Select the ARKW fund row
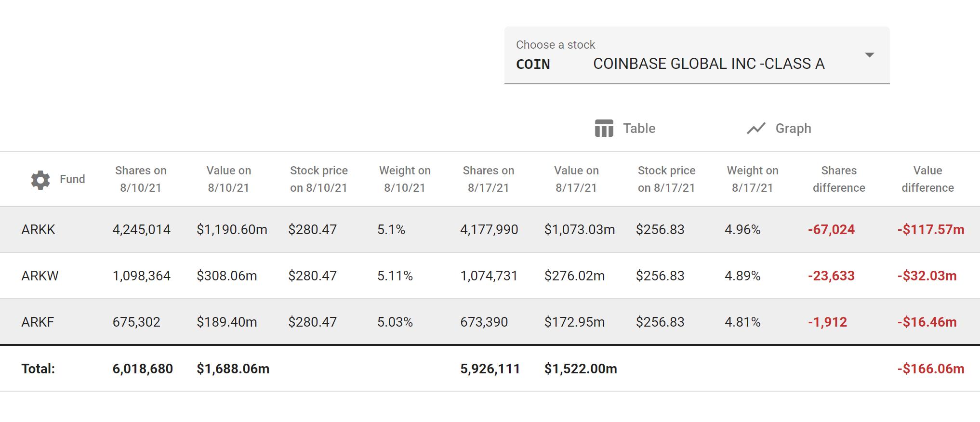Viewport: 980px width, 422px height. (40, 276)
